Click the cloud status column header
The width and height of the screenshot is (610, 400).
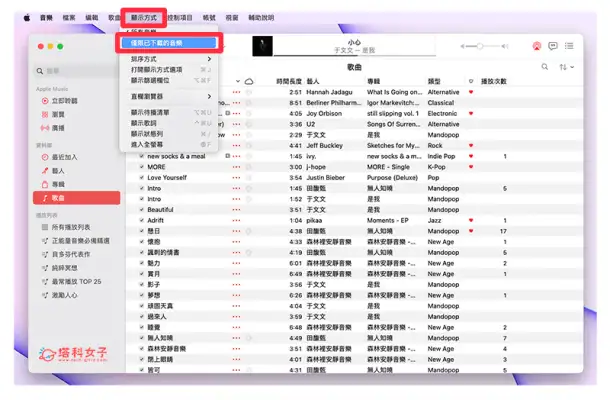click(x=249, y=81)
